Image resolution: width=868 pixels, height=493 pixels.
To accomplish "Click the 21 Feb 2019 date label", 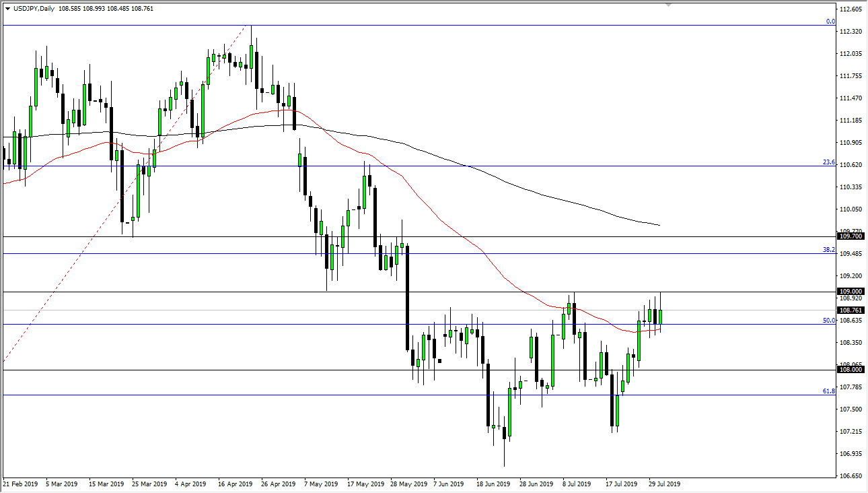I will tap(20, 484).
